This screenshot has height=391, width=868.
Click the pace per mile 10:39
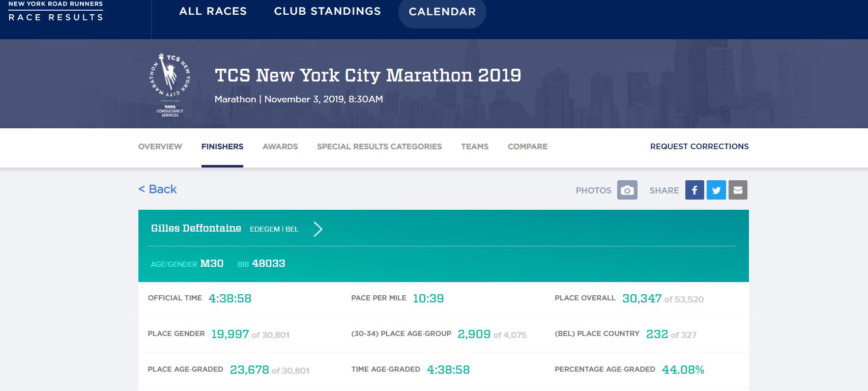coord(428,298)
